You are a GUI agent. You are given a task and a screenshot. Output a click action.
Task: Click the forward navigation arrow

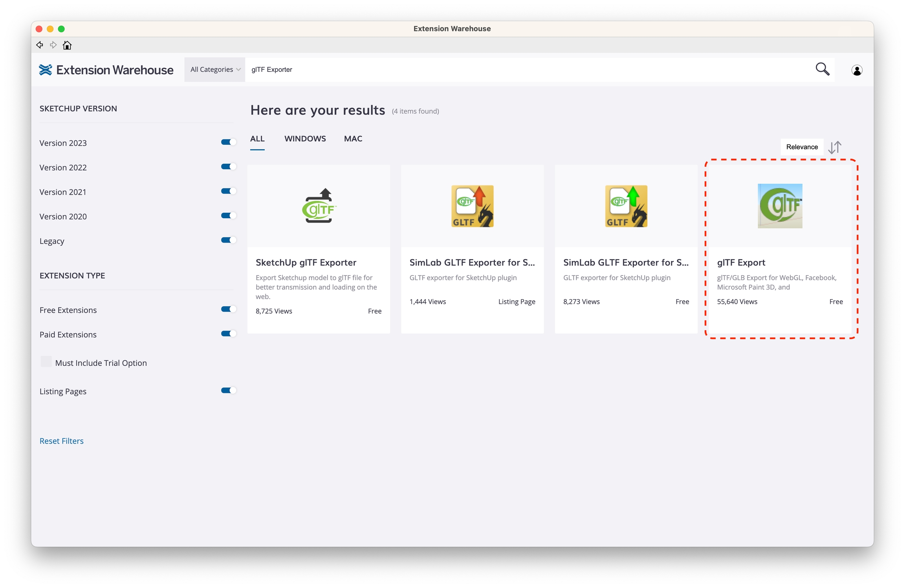(x=53, y=45)
